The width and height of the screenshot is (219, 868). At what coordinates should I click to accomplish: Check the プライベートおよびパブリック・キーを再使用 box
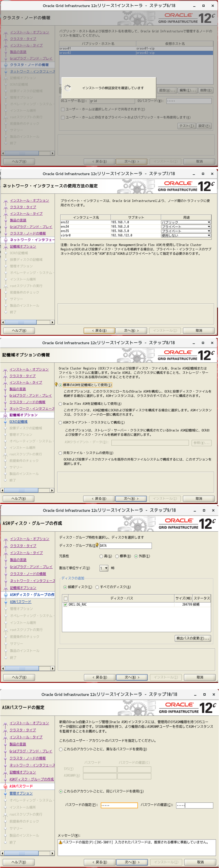click(x=62, y=117)
